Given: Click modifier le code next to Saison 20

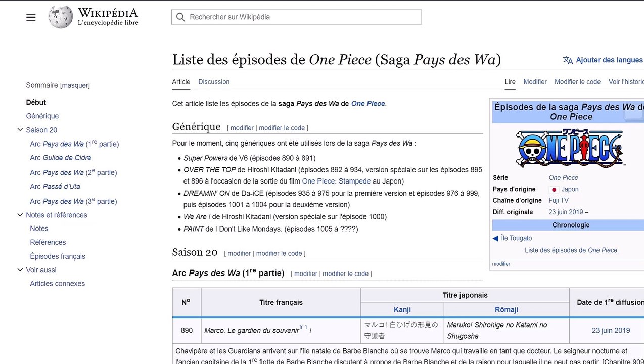Looking at the screenshot, I should tap(280, 253).
